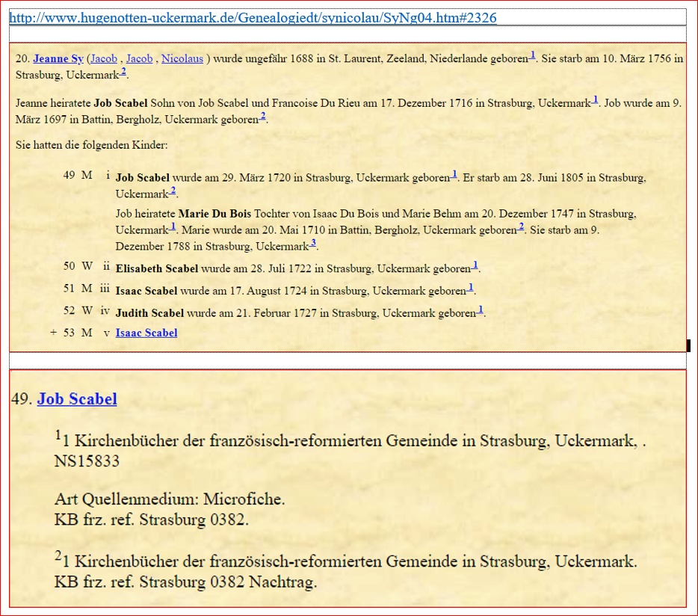Select the bold name Judith Scabel
Viewport: 698px width, 616px height.
149,313
